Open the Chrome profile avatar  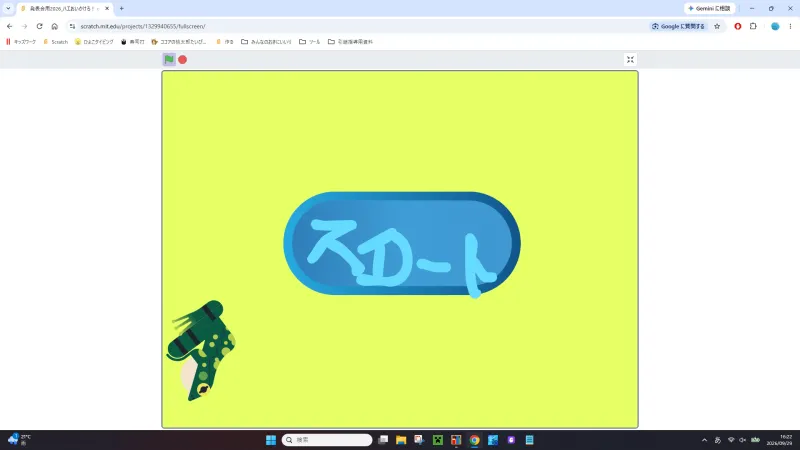point(775,26)
